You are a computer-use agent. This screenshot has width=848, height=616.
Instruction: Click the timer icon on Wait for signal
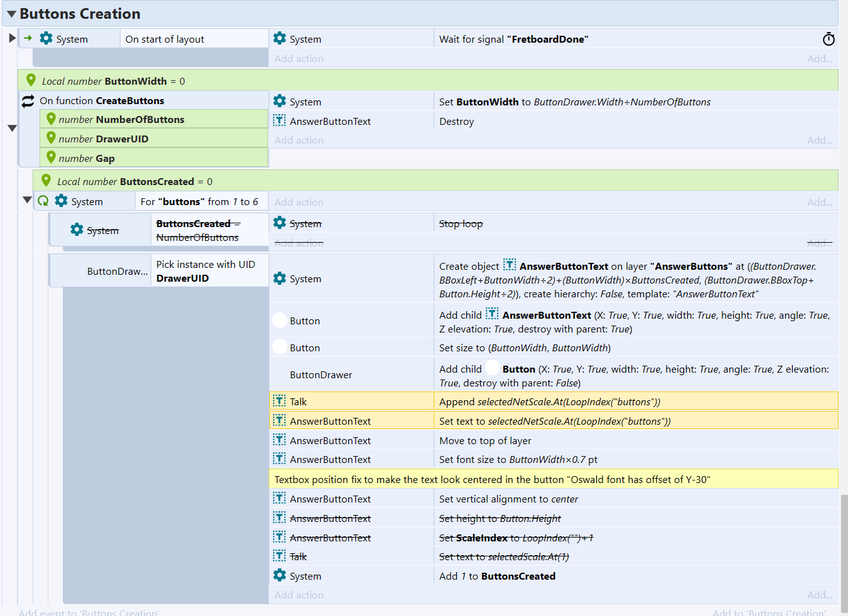pyautogui.click(x=829, y=39)
